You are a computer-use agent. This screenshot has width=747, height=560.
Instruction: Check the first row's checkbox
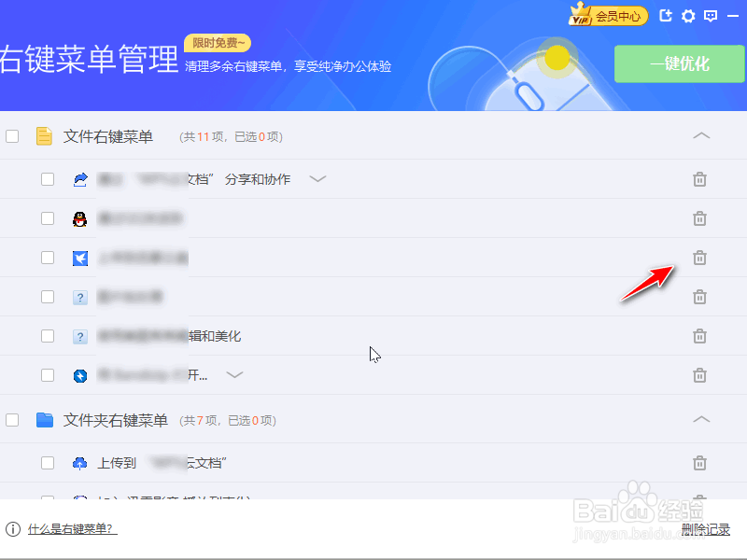48,179
